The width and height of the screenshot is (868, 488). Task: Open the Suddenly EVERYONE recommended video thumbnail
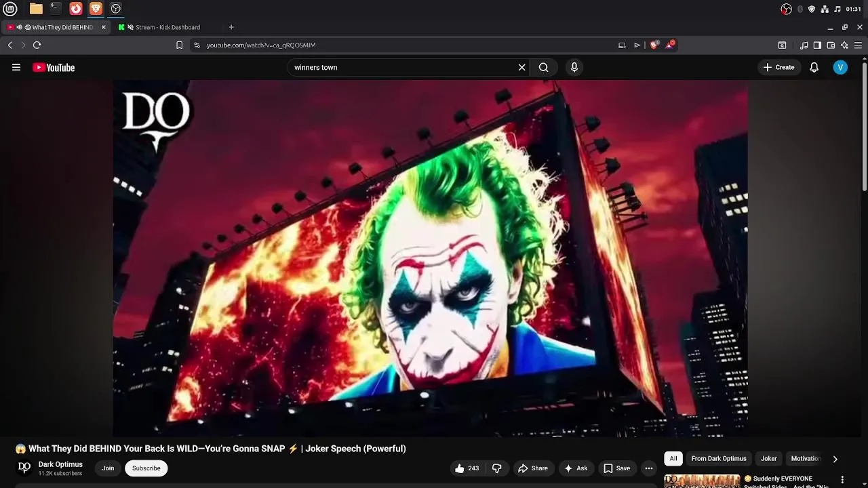[702, 481]
